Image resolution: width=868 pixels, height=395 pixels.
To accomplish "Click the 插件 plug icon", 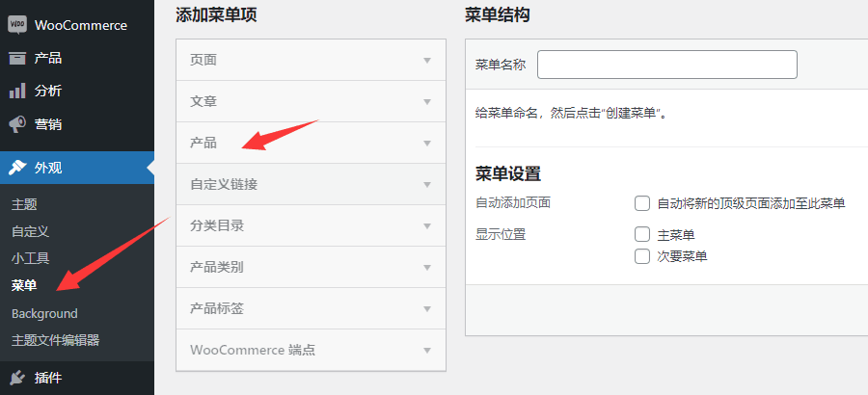I will (x=17, y=378).
